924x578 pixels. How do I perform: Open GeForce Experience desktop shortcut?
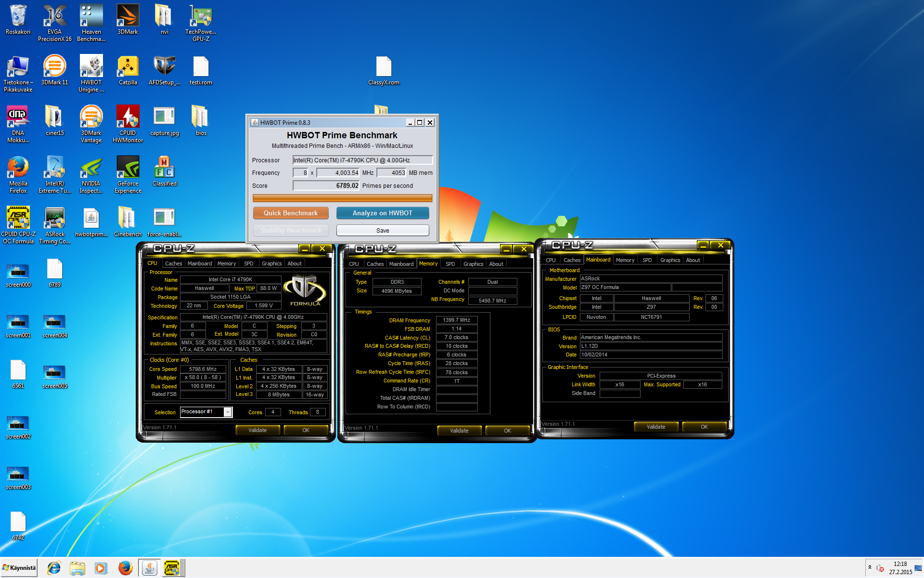pyautogui.click(x=128, y=174)
